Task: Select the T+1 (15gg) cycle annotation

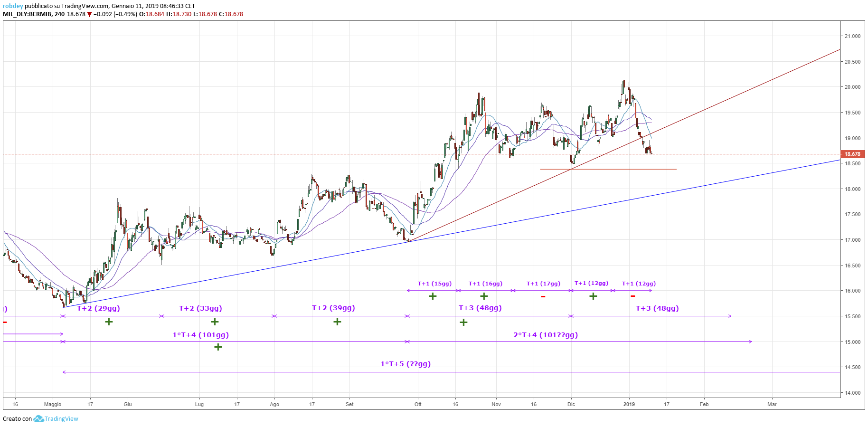Action: [434, 284]
